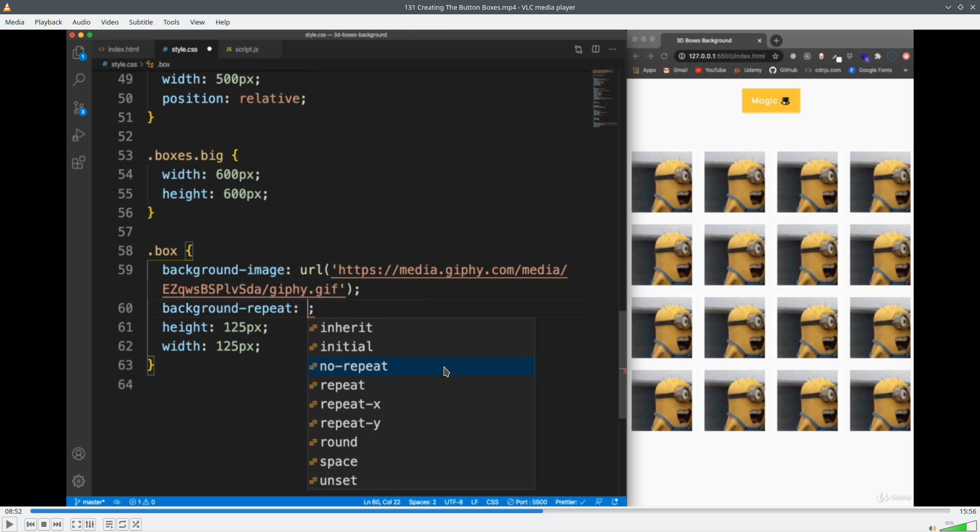Open a new browser tab with plus icon
The height and width of the screenshot is (532, 980).
click(776, 40)
